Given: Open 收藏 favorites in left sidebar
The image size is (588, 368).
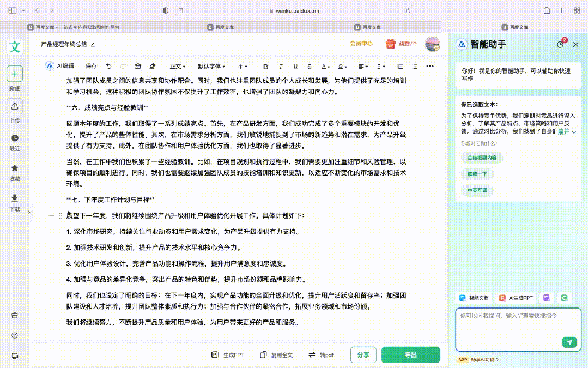Looking at the screenshot, I should [15, 168].
